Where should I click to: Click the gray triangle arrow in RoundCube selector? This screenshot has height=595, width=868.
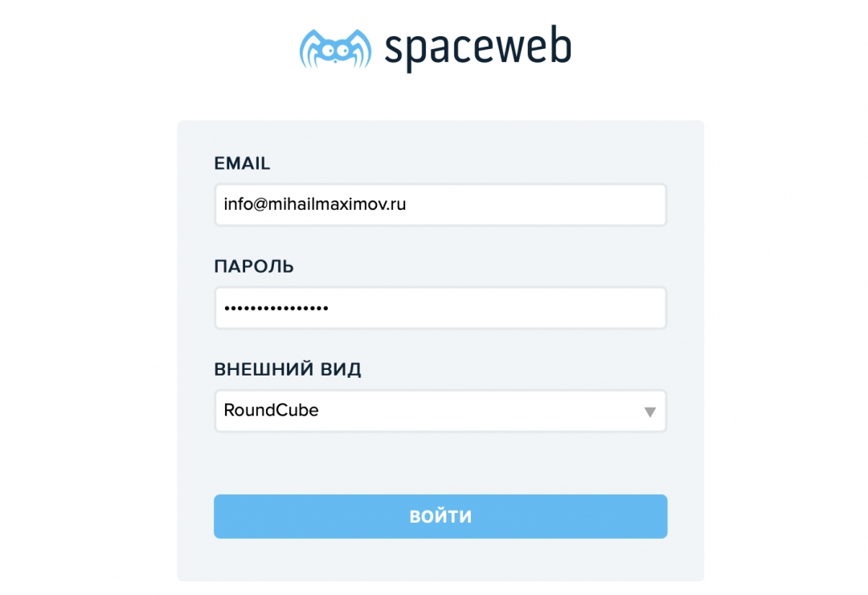[650, 412]
